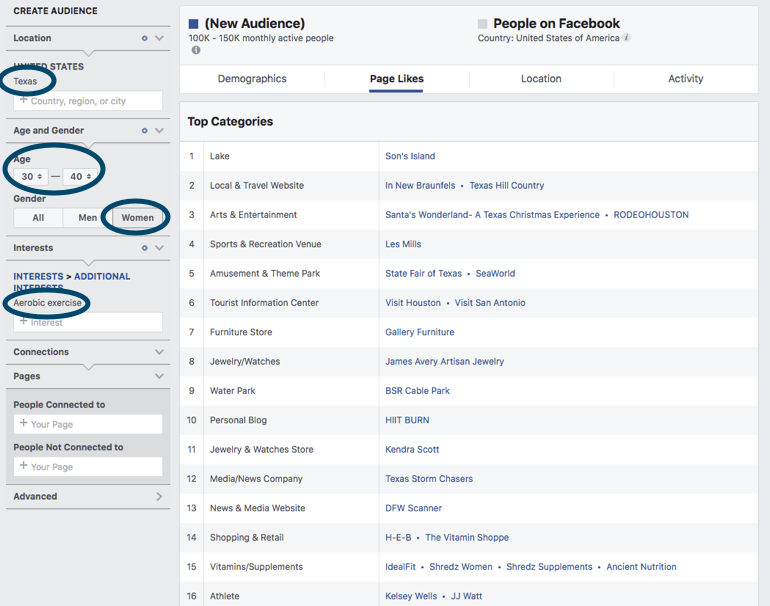This screenshot has height=606, width=770.
Task: Open the Les Mills page link
Action: [x=403, y=244]
